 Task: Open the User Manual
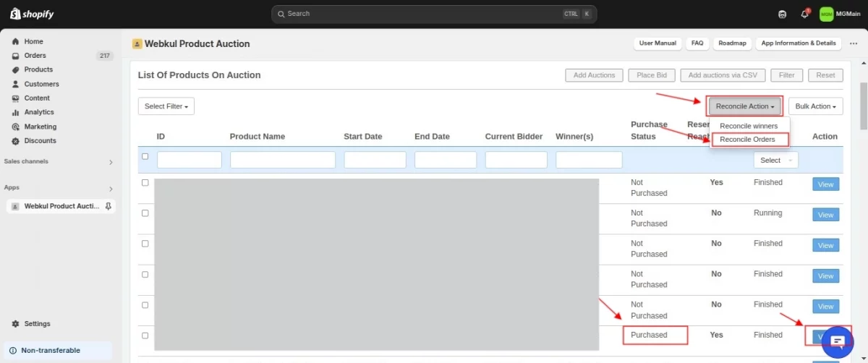tap(658, 43)
